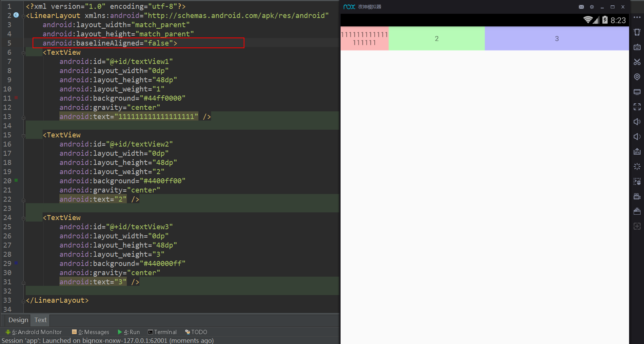Click android:id="@+id/textView3" on line 25
The height and width of the screenshot is (344, 644).
tap(116, 227)
